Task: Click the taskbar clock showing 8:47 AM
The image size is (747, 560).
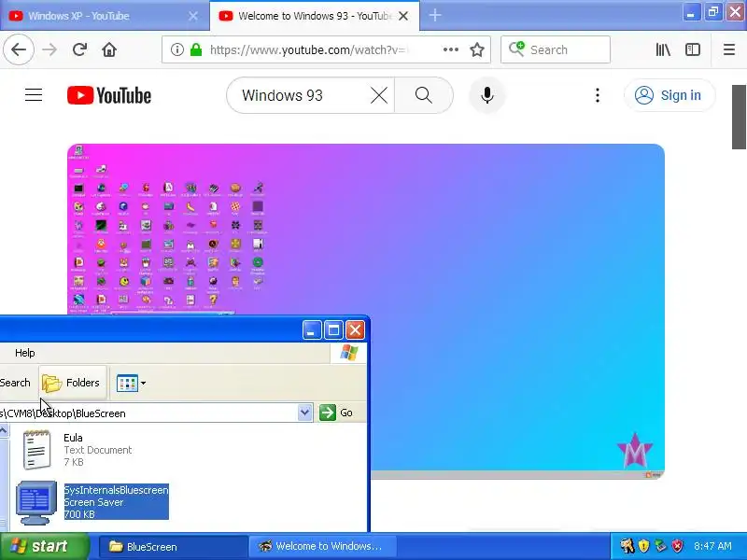Action: point(712,546)
